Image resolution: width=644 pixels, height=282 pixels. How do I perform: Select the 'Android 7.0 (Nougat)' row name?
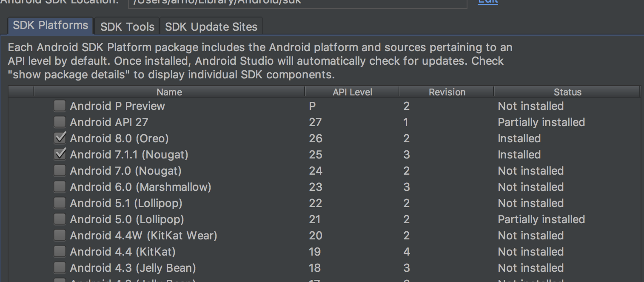click(126, 171)
